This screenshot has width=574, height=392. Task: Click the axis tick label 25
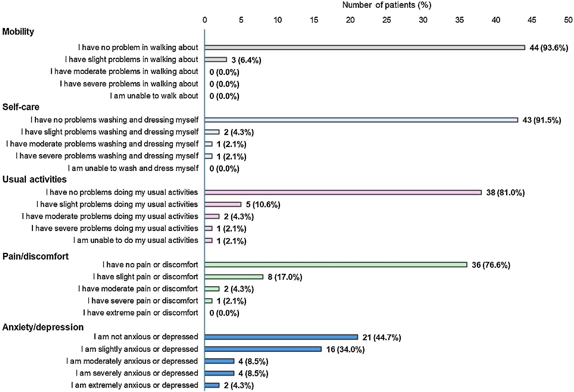coord(387,20)
